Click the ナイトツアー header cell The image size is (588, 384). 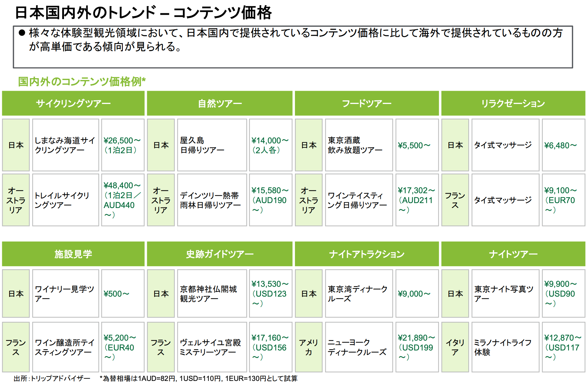coord(513,254)
